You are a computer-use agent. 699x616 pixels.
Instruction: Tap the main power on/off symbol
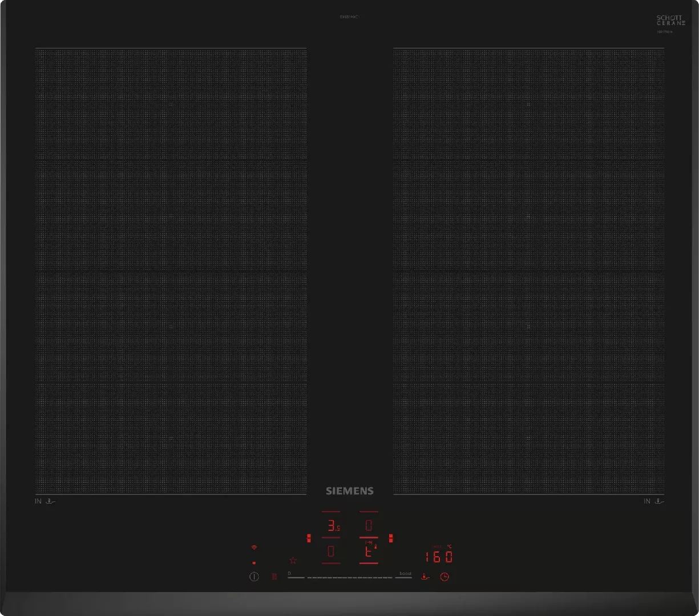tap(254, 577)
